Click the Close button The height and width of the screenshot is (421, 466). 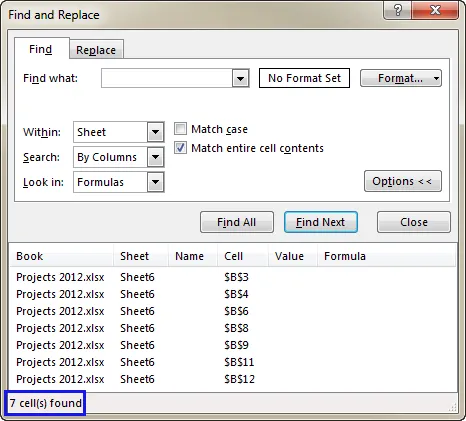point(414,222)
